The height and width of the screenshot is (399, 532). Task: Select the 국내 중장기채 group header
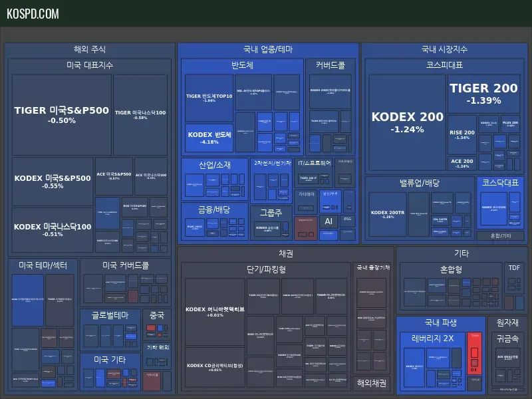pos(373,268)
